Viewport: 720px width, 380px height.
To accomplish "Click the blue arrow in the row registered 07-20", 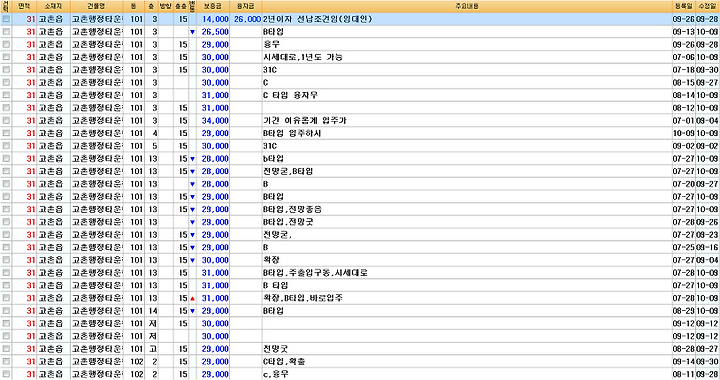I will pos(192,184).
